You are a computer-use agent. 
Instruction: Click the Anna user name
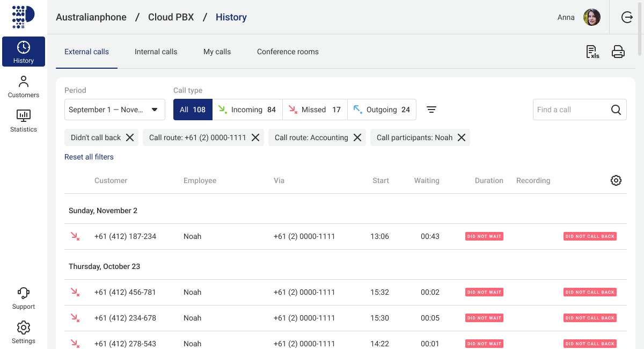click(x=566, y=17)
